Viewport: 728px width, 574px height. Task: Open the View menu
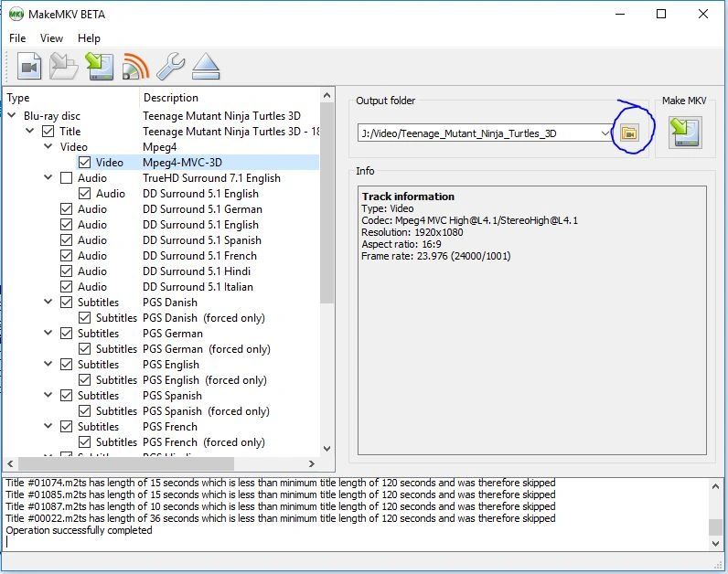point(51,38)
